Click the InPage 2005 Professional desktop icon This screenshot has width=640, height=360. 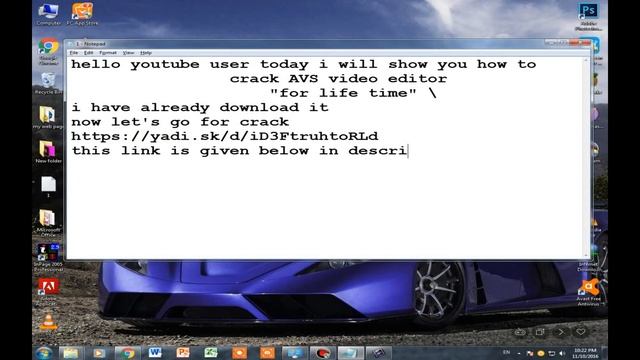tap(48, 258)
